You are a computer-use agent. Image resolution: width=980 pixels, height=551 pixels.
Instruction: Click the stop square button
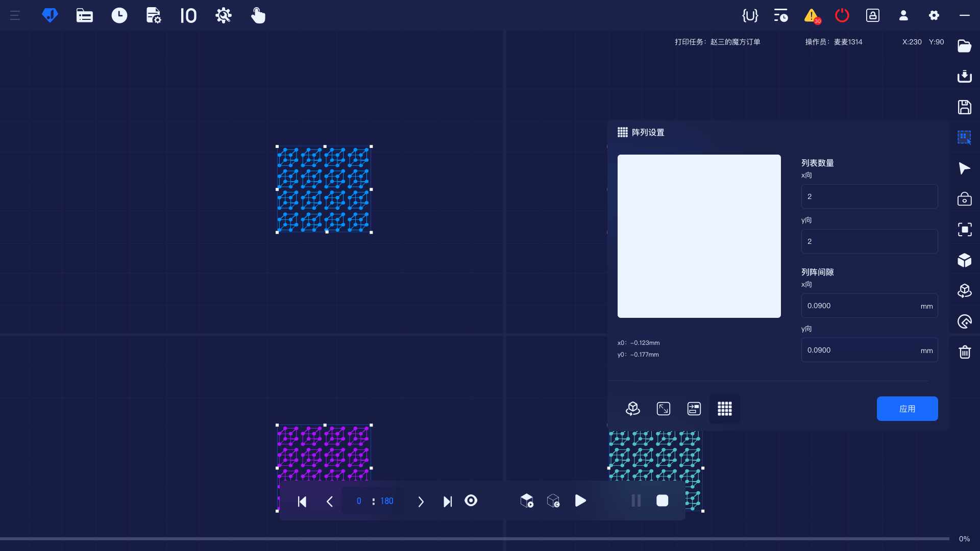click(662, 501)
